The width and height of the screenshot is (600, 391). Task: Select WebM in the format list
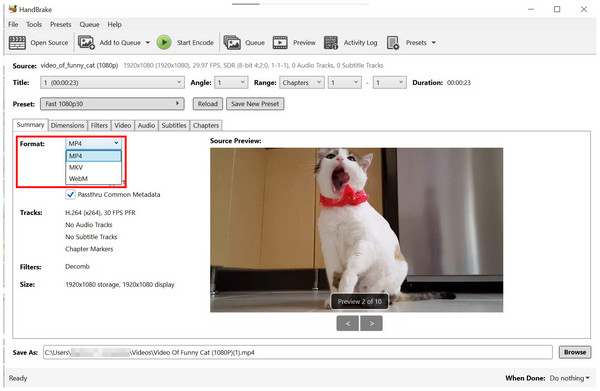point(94,179)
